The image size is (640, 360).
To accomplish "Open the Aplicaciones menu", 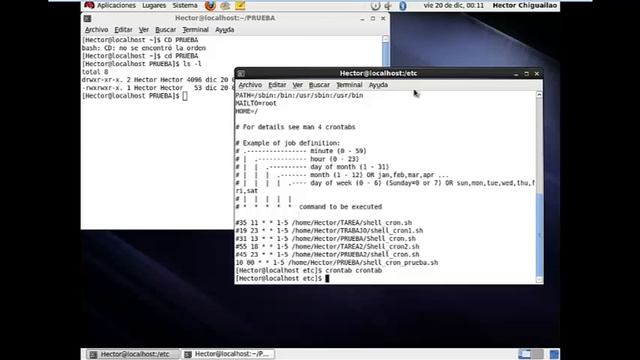I will [116, 5].
